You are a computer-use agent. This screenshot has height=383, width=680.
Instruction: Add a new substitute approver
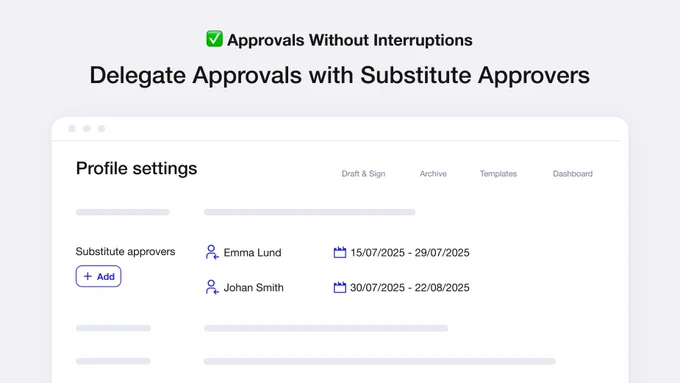pyautogui.click(x=98, y=276)
